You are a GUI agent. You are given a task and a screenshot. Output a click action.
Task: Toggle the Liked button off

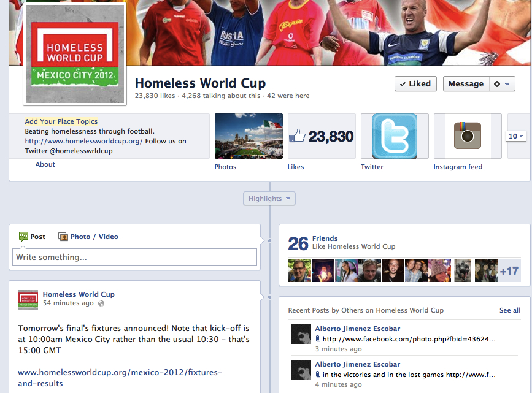click(415, 84)
